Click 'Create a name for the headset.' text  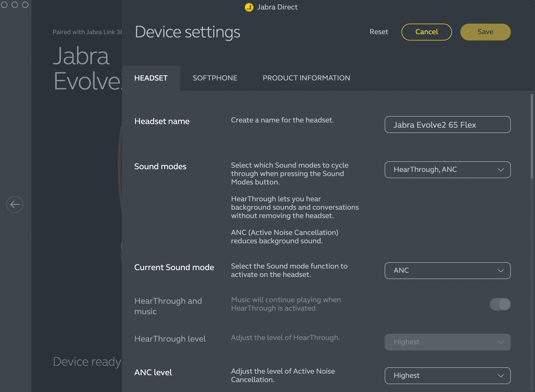pos(282,120)
